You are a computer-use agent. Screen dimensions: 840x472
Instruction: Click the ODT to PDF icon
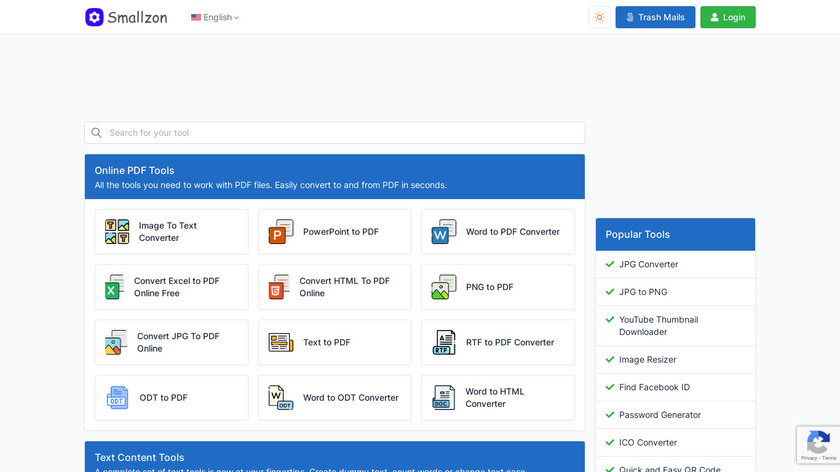pos(118,398)
